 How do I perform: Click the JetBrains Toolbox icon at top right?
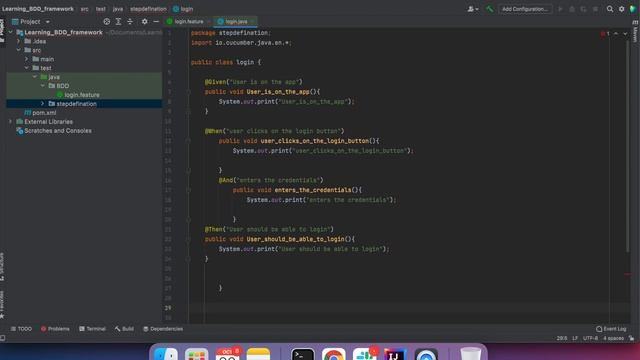(x=633, y=9)
